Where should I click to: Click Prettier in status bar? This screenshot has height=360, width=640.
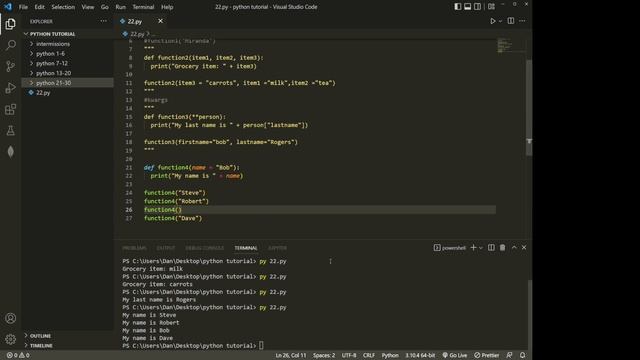pos(487,355)
